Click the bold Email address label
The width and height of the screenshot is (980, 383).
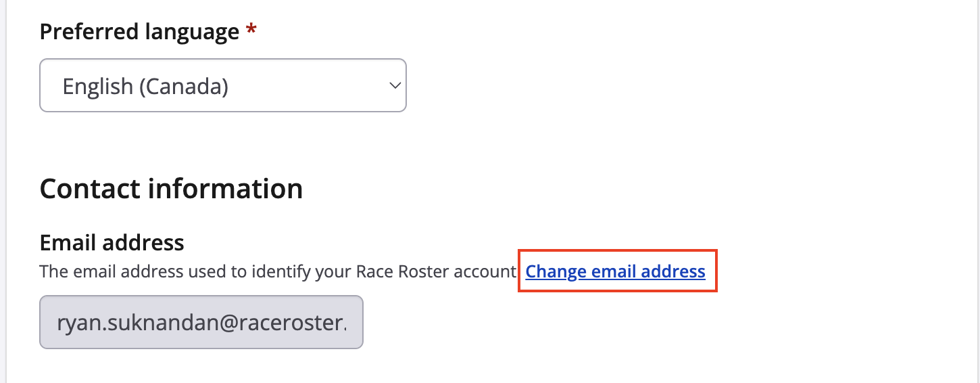click(112, 242)
